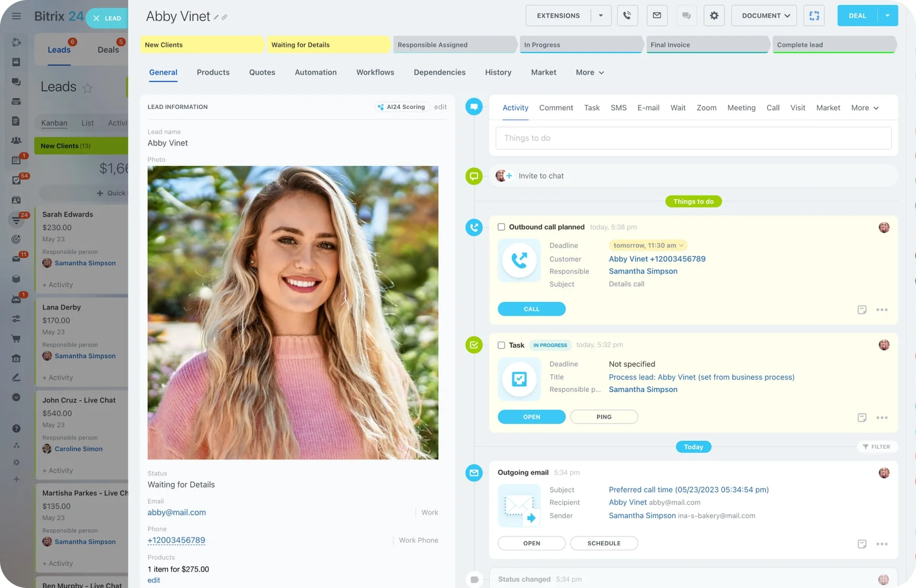
Task: Set lead stage to Responsible Assigned
Action: [x=455, y=45]
